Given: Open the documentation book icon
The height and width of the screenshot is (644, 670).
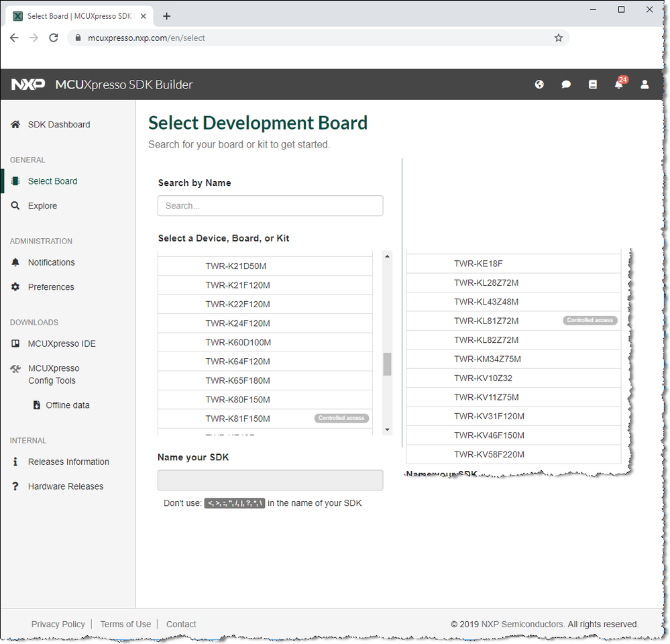Looking at the screenshot, I should pyautogui.click(x=593, y=85).
